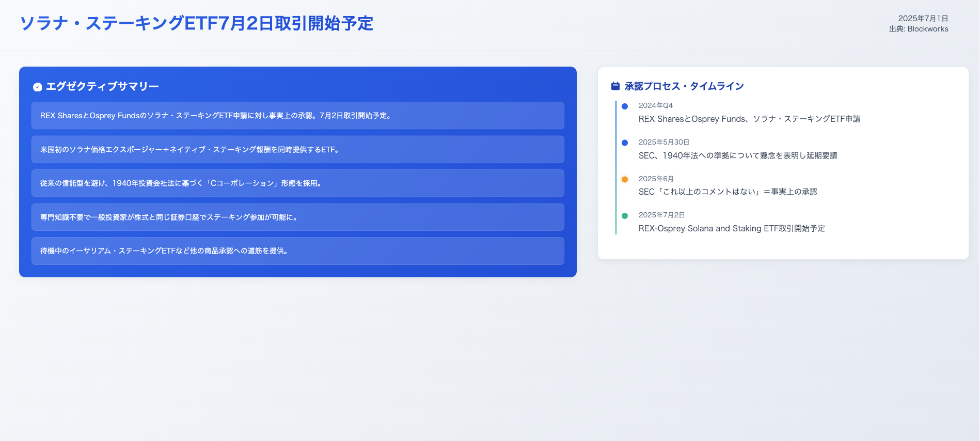
Task: Click the summary card starting REX SharesとOsprey Funds
Action: pyautogui.click(x=298, y=116)
